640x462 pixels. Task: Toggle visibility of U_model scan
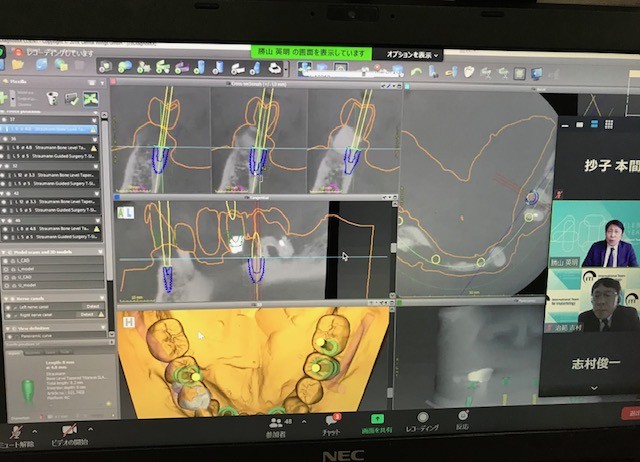click(7, 285)
